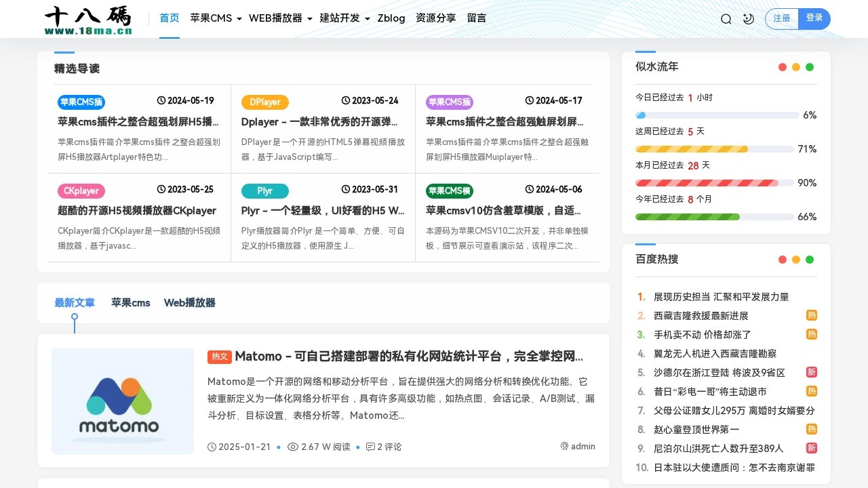This screenshot has height=488, width=868.
Task: Open hot search 昔日"彩电一哥"将主动退市
Action: tap(710, 392)
